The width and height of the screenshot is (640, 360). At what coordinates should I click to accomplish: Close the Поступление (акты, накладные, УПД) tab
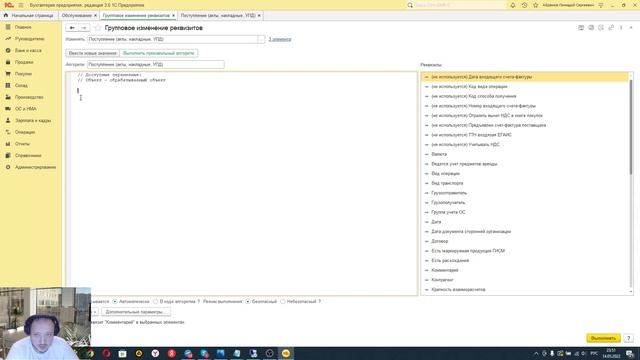[x=259, y=16]
